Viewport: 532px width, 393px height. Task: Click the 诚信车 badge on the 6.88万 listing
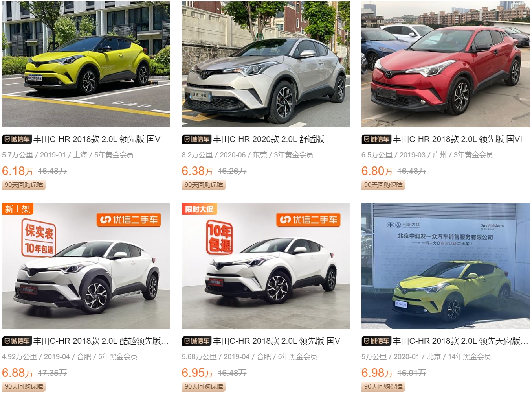[x=17, y=341]
